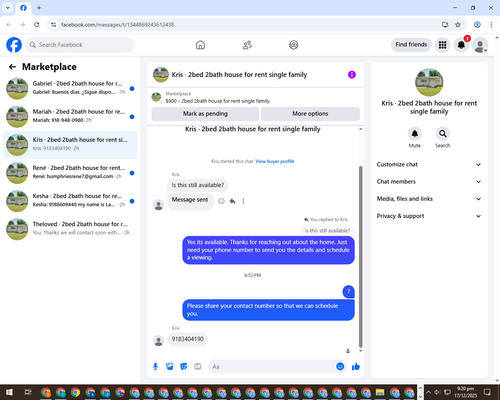500x400 pixels.
Task: Reply to 'Message sent' message
Action: [x=233, y=201]
